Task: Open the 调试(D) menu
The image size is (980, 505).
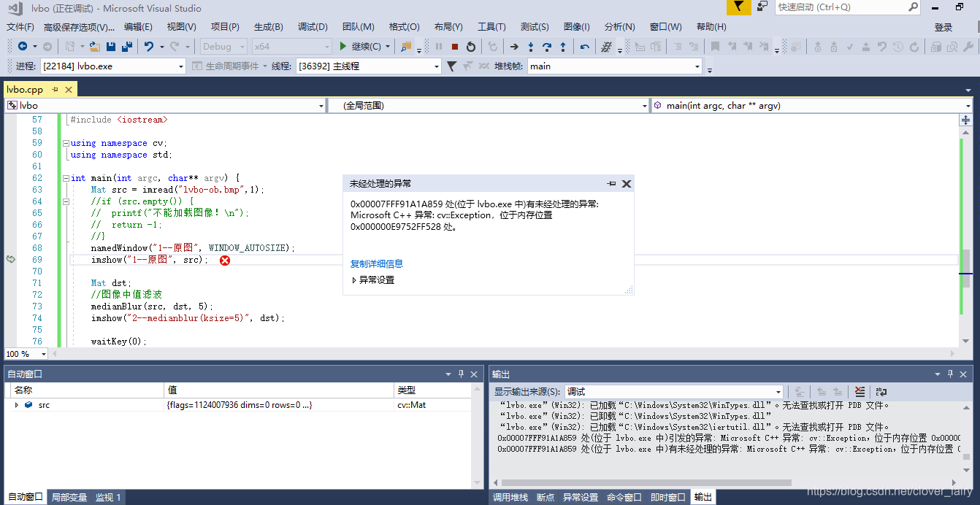Action: pyautogui.click(x=313, y=26)
